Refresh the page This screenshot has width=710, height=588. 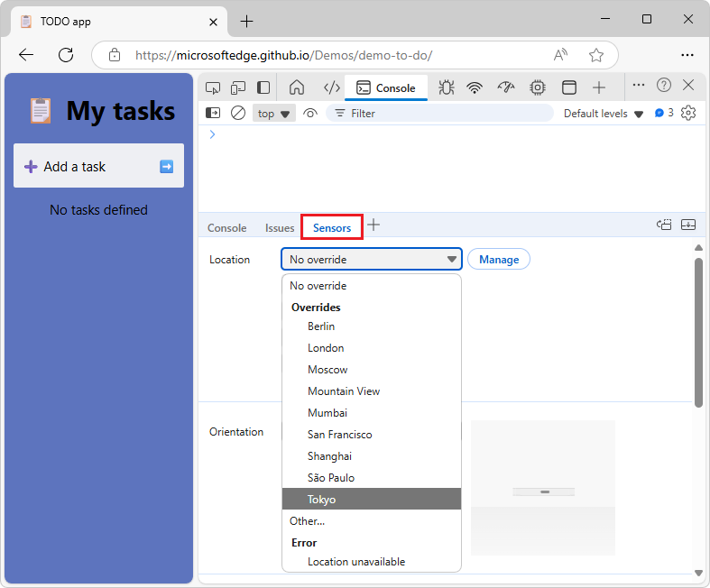tap(66, 55)
